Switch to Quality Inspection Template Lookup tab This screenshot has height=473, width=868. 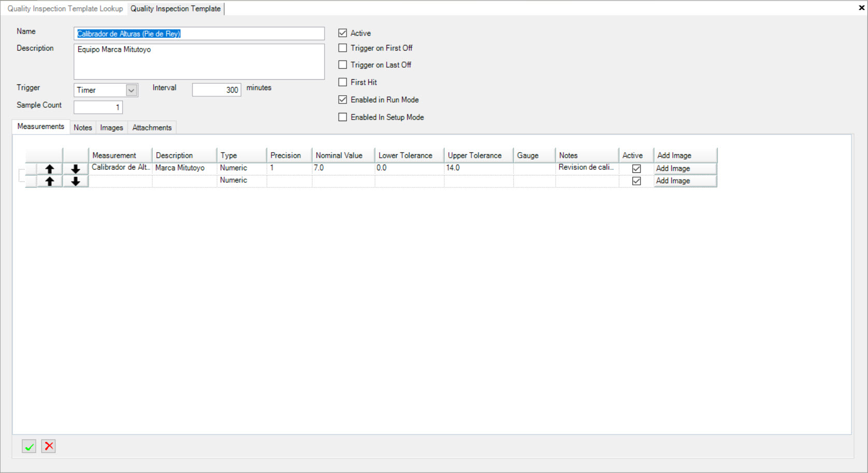pyautogui.click(x=65, y=8)
